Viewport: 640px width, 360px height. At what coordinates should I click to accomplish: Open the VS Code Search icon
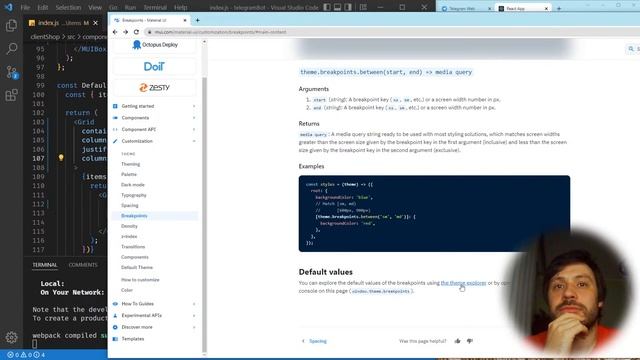point(11,49)
